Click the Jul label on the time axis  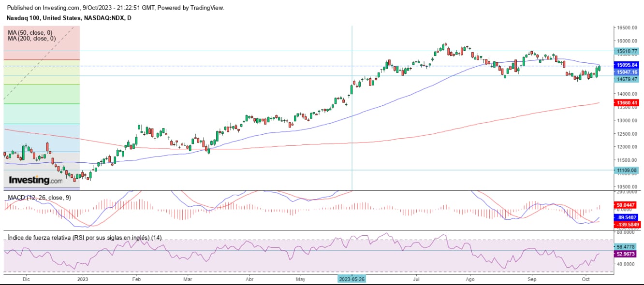click(417, 279)
